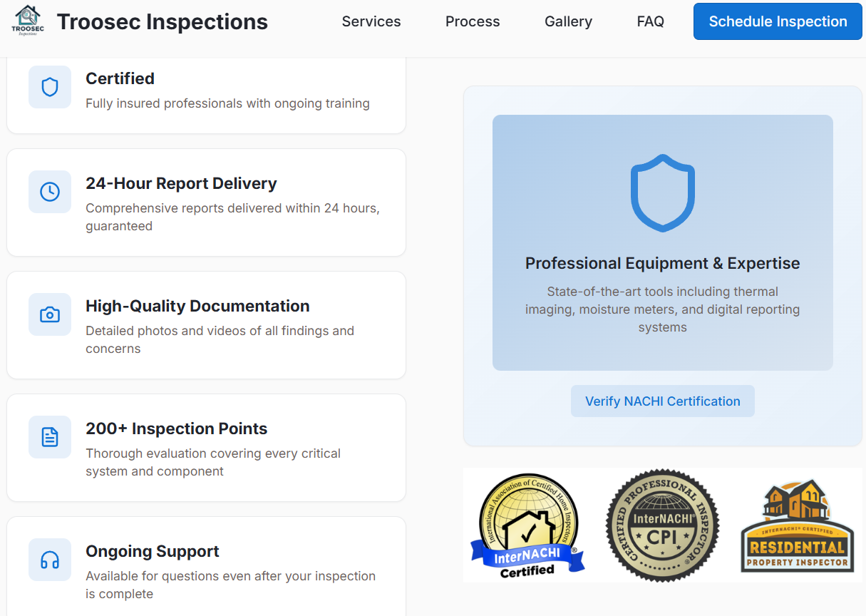Open the Services menu item
866x616 pixels.
tap(371, 21)
